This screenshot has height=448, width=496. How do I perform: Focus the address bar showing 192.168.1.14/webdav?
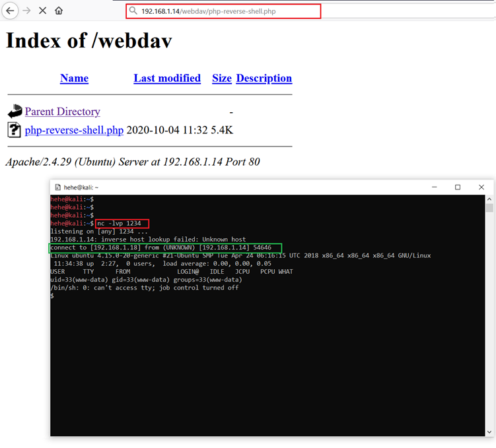[x=225, y=11]
